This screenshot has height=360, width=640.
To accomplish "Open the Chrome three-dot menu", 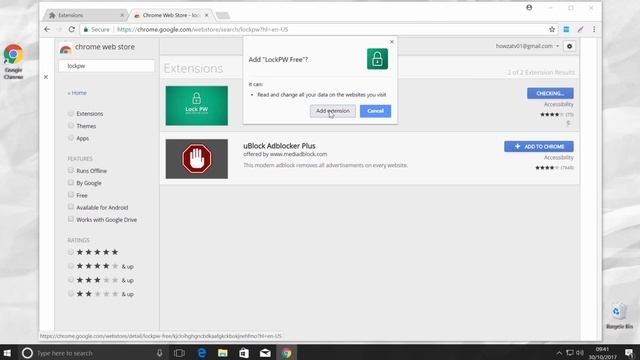I will 594,29.
